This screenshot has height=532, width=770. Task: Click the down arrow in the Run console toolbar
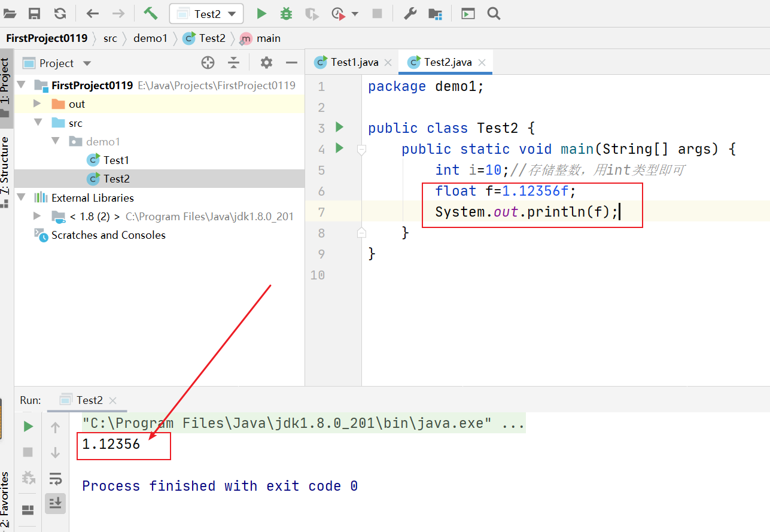pyautogui.click(x=56, y=452)
